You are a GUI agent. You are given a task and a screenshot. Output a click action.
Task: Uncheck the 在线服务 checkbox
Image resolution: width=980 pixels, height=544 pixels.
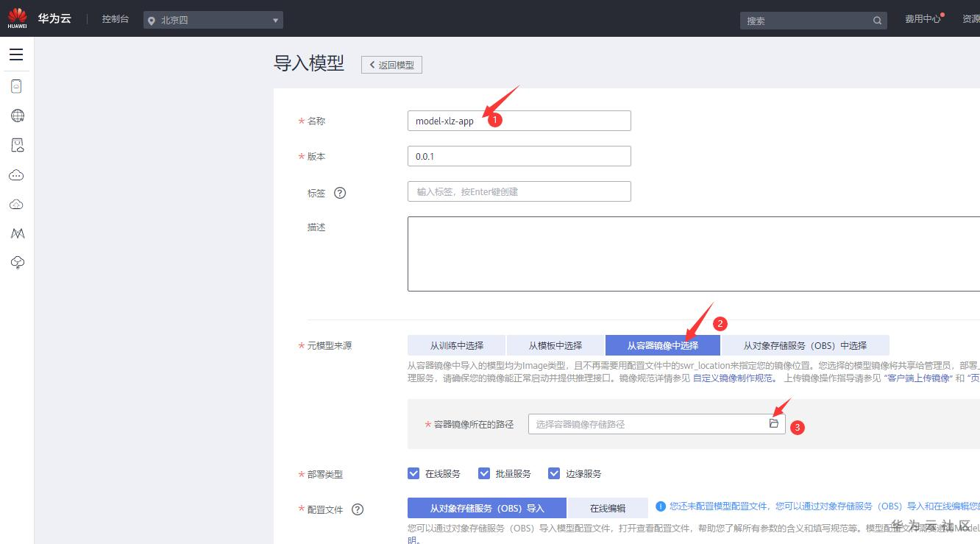pos(413,473)
